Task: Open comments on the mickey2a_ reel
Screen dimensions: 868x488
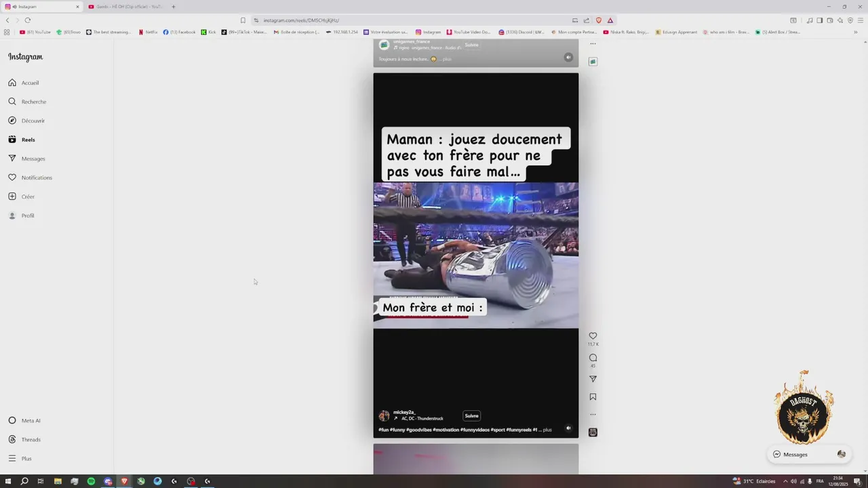Action: pos(593,357)
